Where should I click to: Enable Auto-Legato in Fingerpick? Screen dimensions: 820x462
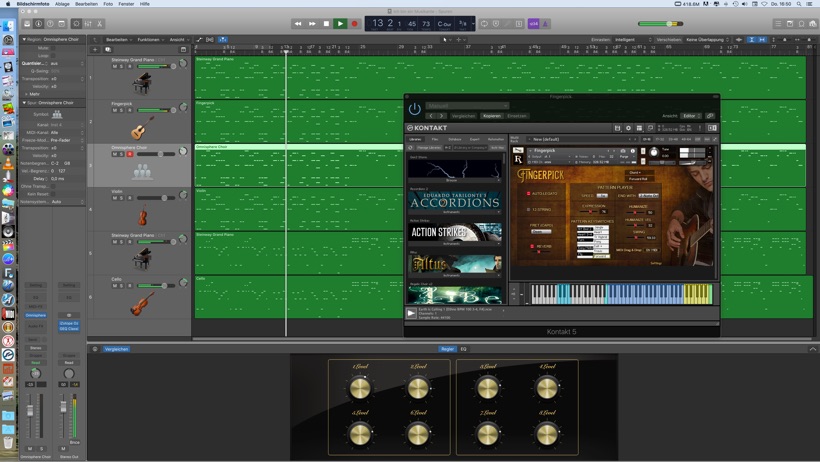(x=528, y=194)
